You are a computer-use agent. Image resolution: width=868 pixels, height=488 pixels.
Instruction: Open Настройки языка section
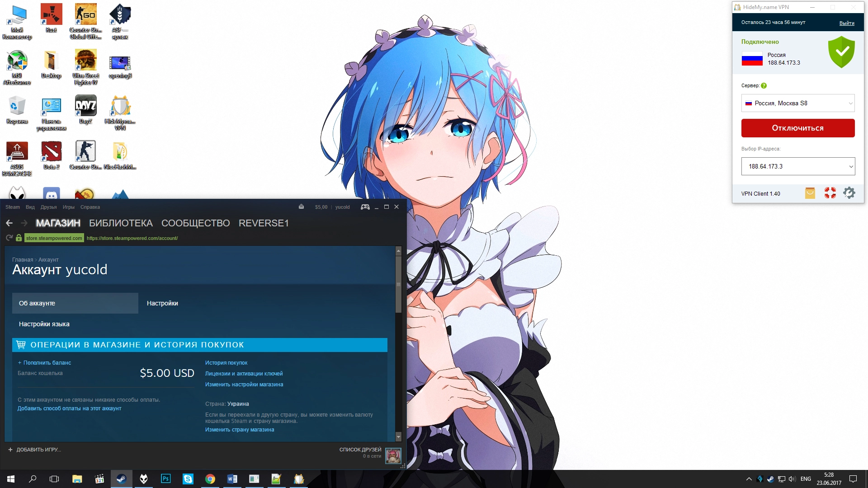pos(44,324)
